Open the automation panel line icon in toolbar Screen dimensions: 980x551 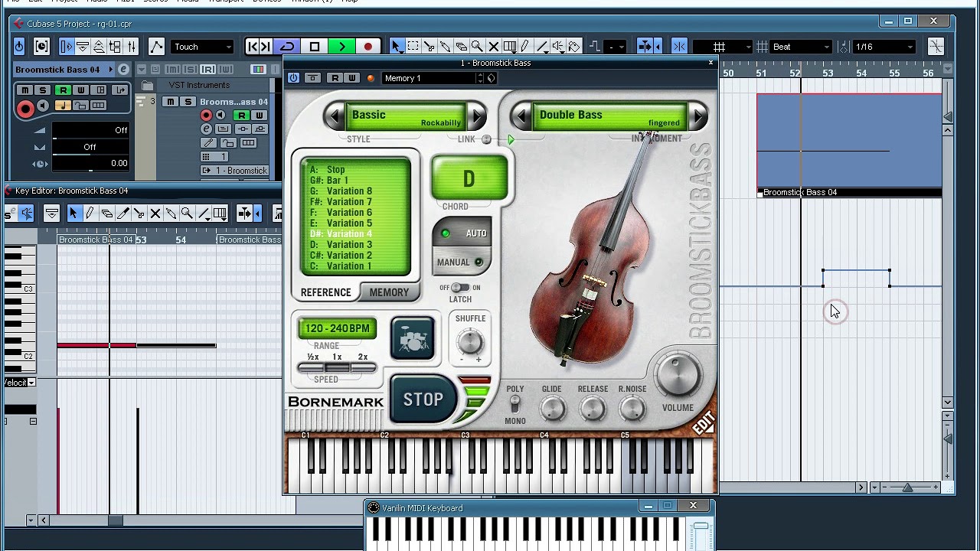coord(156,47)
